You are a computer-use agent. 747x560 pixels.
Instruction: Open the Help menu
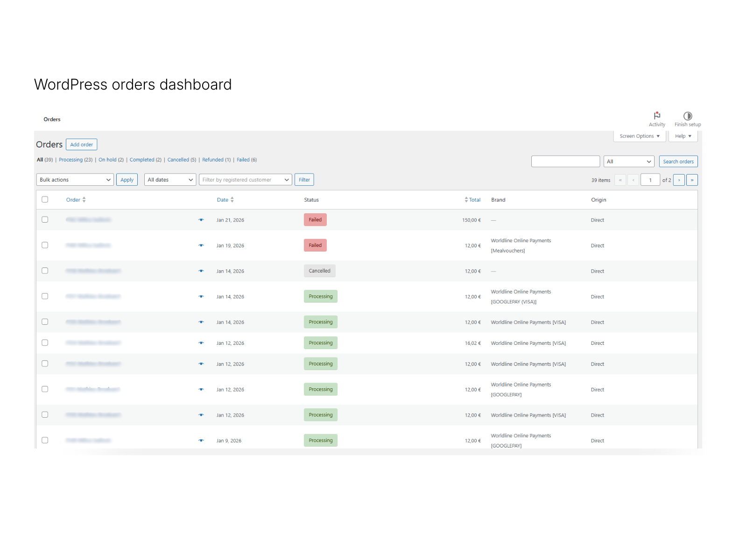click(x=683, y=136)
